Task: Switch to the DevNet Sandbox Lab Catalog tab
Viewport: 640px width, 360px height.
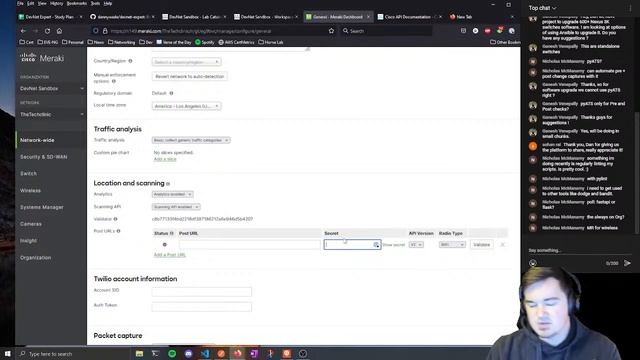Action: click(193, 17)
